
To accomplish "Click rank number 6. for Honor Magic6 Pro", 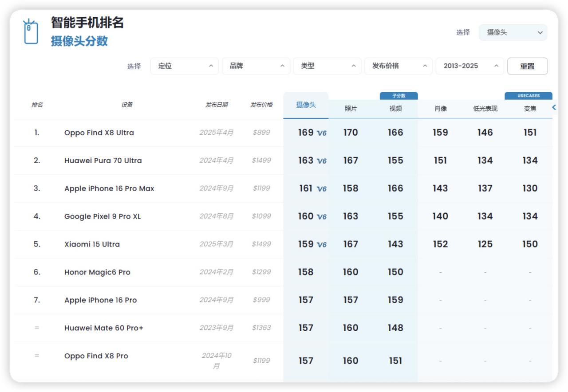I will click(37, 272).
